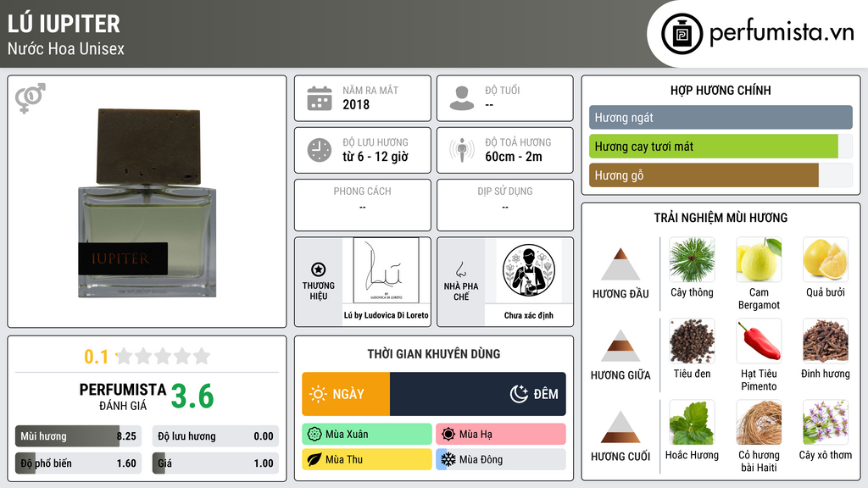Image resolution: width=868 pixels, height=488 pixels.
Task: Open the Cỏ hương bài Haiti image
Action: (759, 422)
